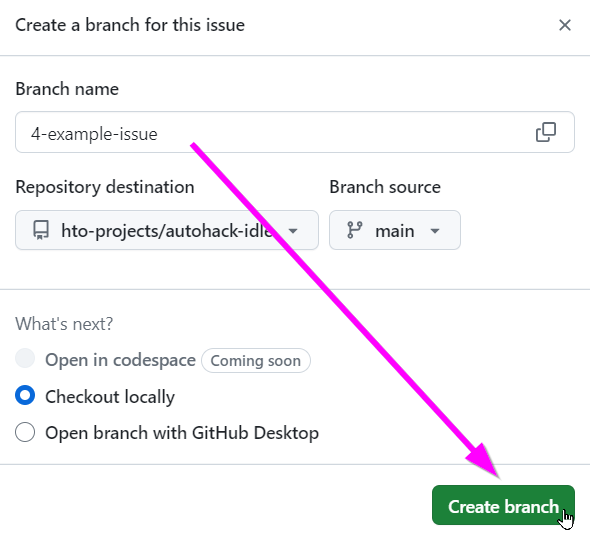Expand the caret arrow on Repository destination
590x540 pixels.
click(x=293, y=231)
